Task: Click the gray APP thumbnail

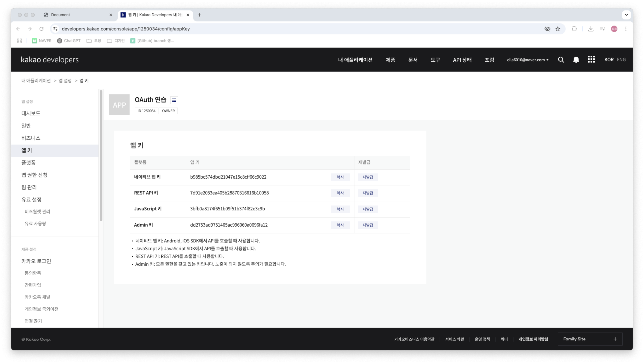Action: coord(119,105)
